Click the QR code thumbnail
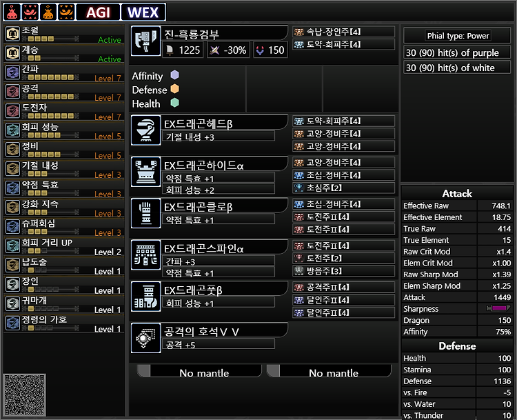 pyautogui.click(x=24, y=394)
